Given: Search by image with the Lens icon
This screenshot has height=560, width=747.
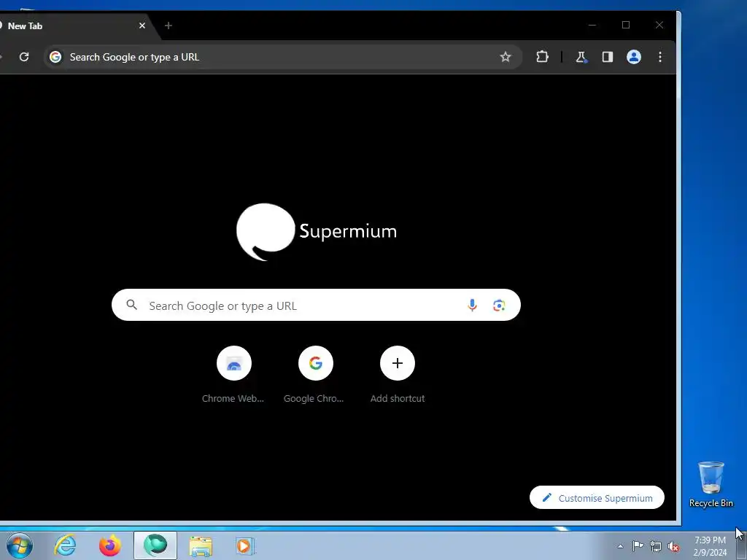Looking at the screenshot, I should [499, 306].
